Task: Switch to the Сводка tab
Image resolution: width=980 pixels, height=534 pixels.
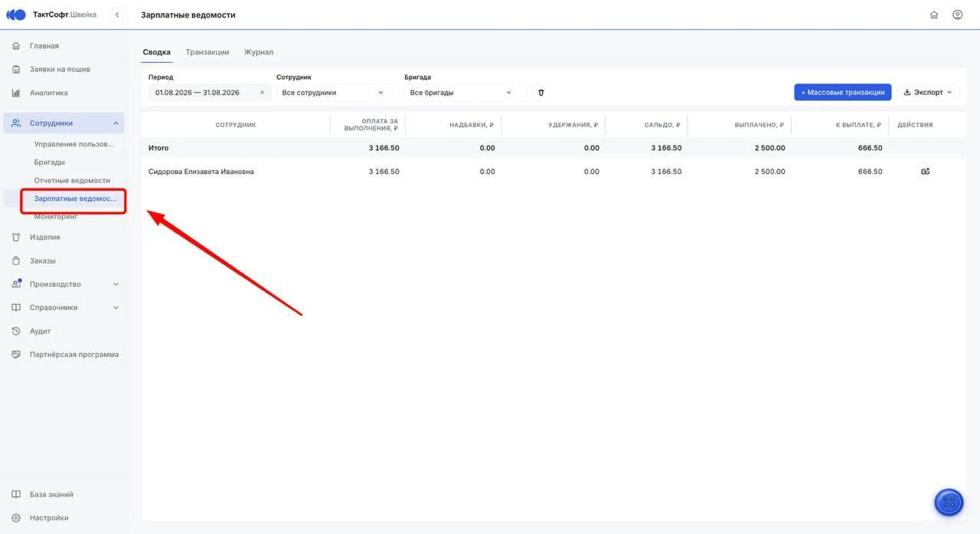Action: pos(157,52)
